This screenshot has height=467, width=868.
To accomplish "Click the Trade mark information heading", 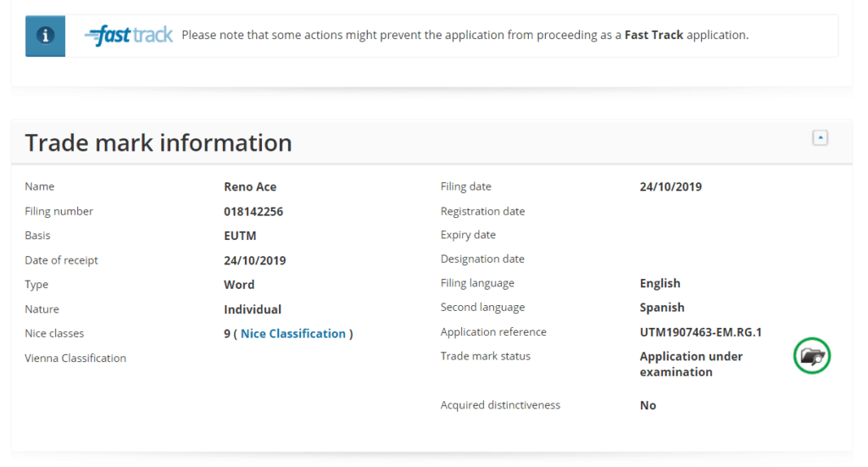I will pyautogui.click(x=159, y=142).
